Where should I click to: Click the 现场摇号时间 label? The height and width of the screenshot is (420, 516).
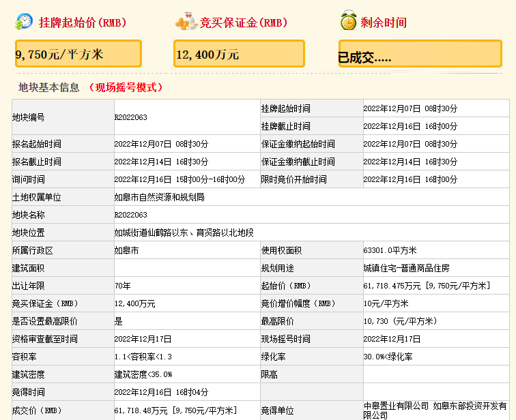[285, 339]
